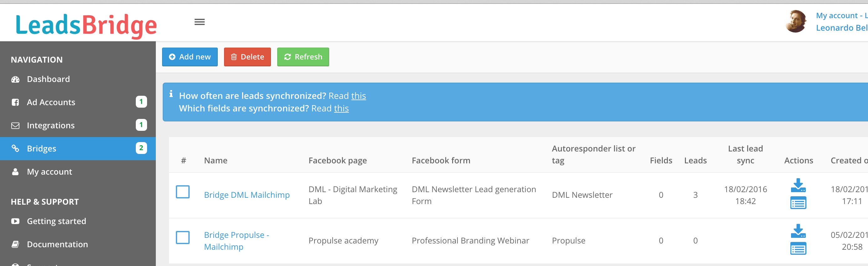Screen dimensions: 868x266
Task: Open leads list icon for Bridge Propulse row
Action: point(798,248)
